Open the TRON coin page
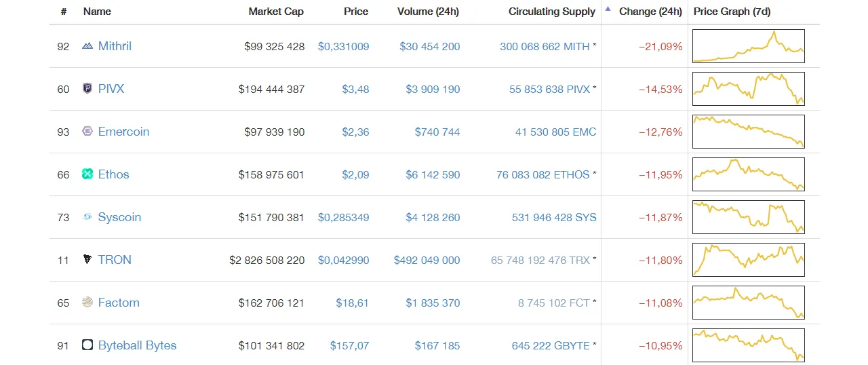 pyautogui.click(x=115, y=260)
